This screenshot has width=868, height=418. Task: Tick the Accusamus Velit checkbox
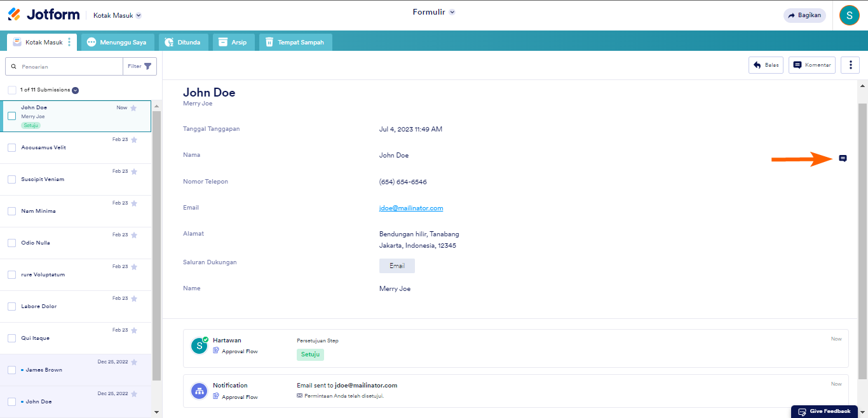pos(11,147)
